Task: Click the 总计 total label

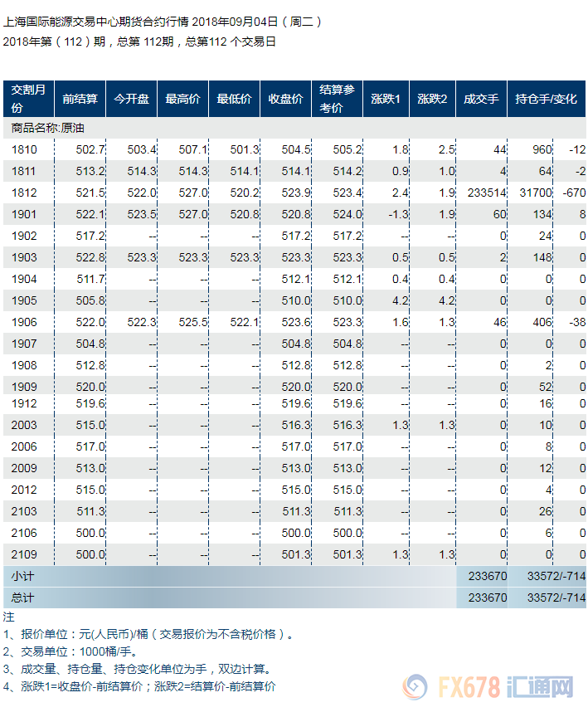Action: point(22,597)
